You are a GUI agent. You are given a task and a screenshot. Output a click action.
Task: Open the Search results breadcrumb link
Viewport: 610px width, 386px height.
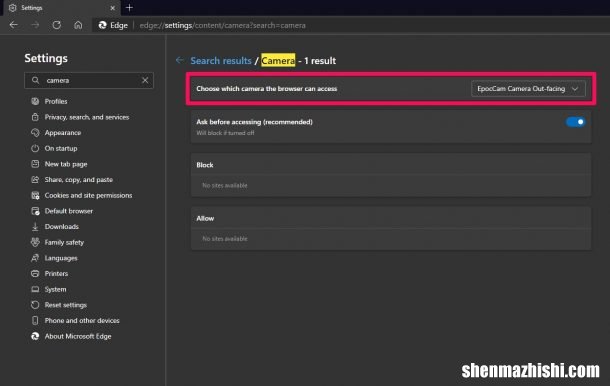pos(221,61)
